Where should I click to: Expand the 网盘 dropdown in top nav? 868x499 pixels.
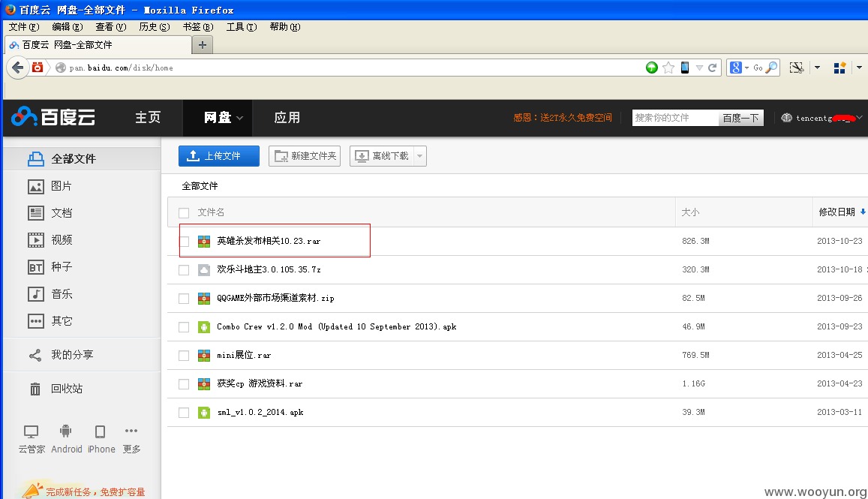click(x=240, y=118)
